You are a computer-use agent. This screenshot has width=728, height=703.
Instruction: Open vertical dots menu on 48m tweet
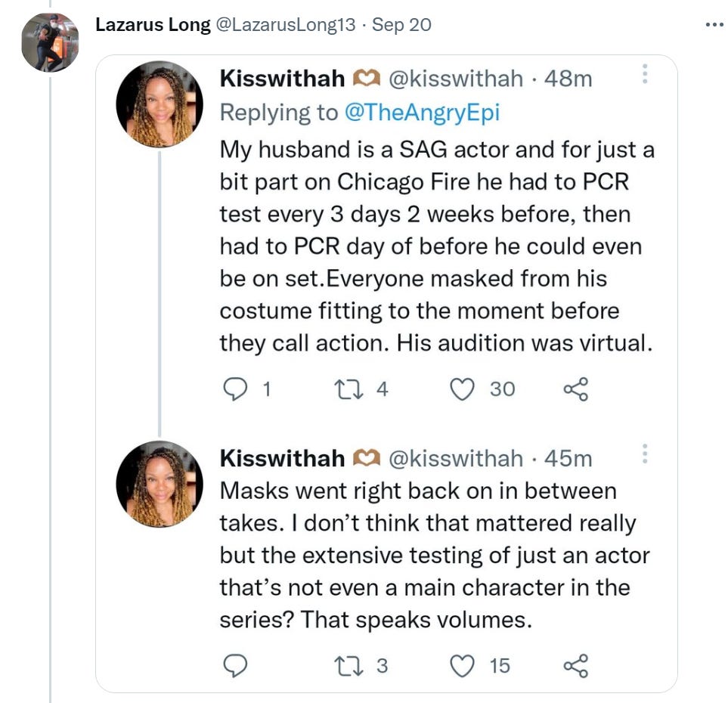(x=644, y=75)
